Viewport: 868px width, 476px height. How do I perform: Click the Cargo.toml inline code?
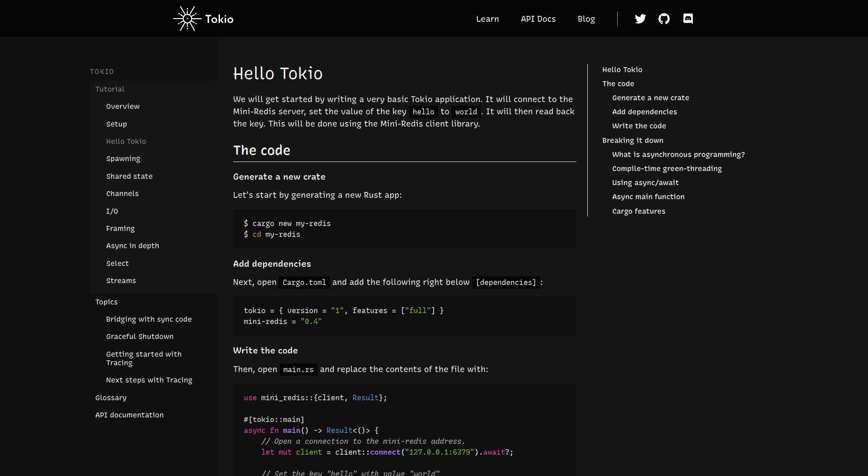pos(304,282)
